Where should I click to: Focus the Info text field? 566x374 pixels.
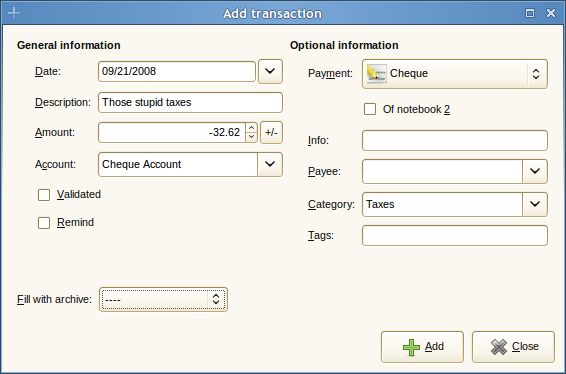coord(455,140)
